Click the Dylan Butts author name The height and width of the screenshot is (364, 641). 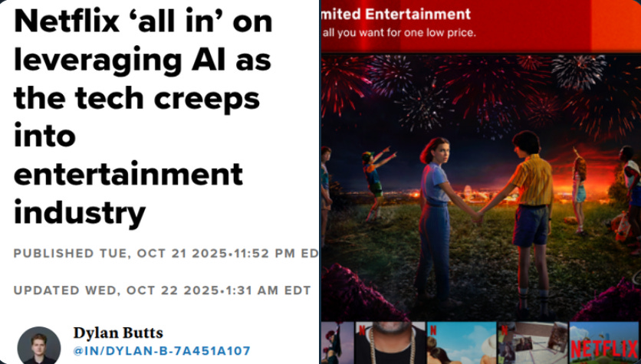pos(118,333)
